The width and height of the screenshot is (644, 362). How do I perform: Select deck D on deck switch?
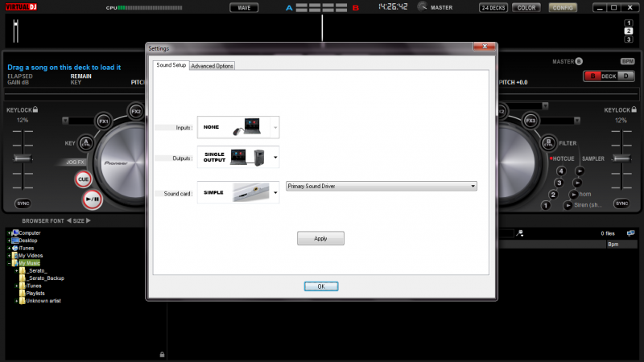pos(625,76)
